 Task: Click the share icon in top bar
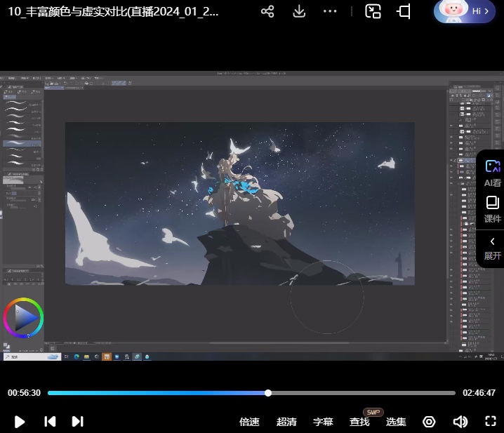point(267,11)
